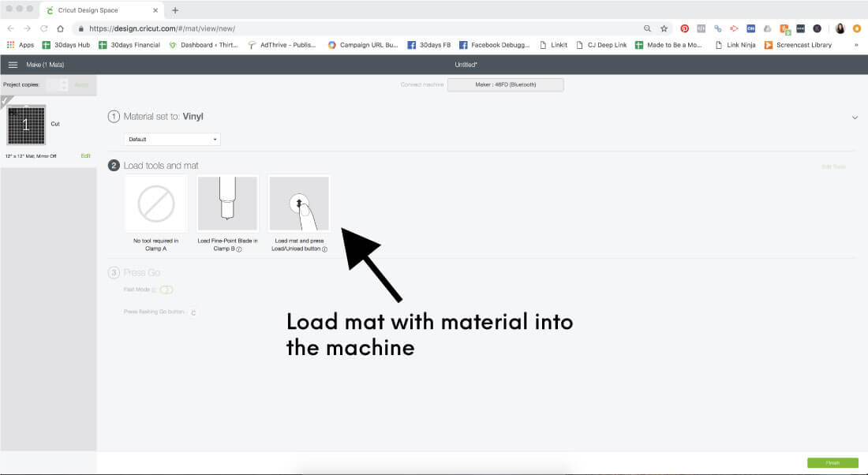This screenshot has width=868, height=475.
Task: Open a new browser tab
Action: click(175, 10)
